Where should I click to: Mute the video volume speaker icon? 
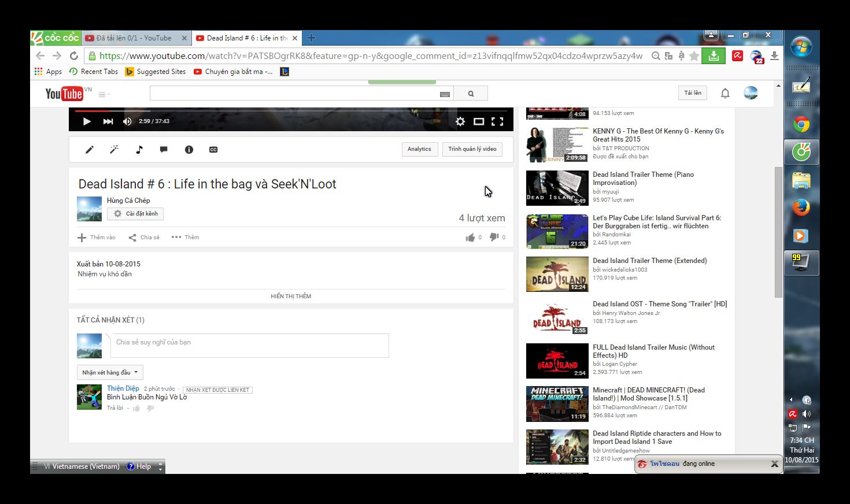(x=127, y=121)
